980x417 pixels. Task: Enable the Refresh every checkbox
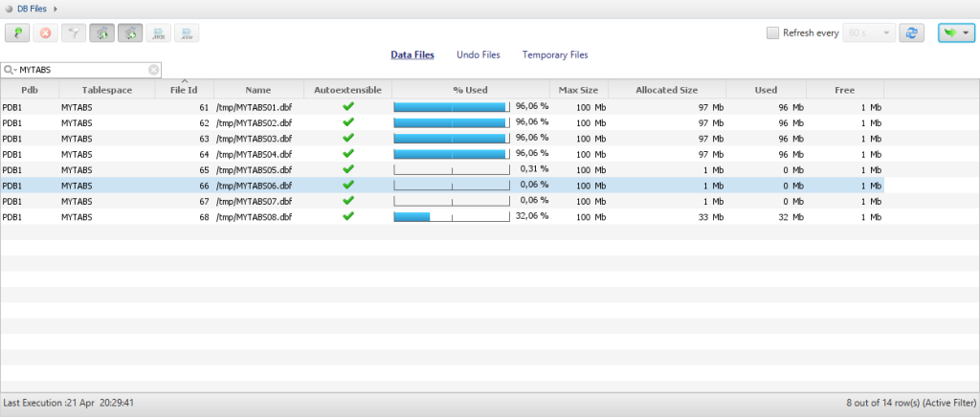tap(772, 33)
